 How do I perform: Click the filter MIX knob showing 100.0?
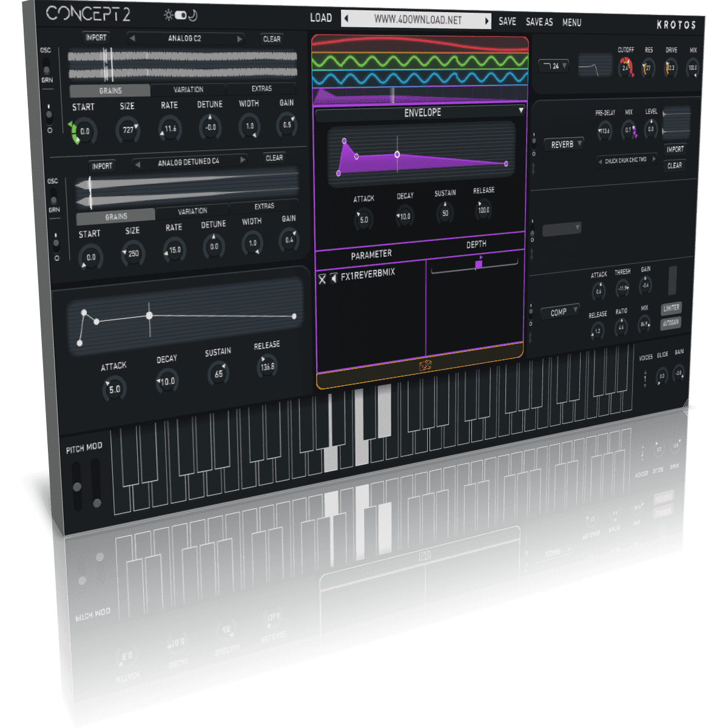(692, 68)
